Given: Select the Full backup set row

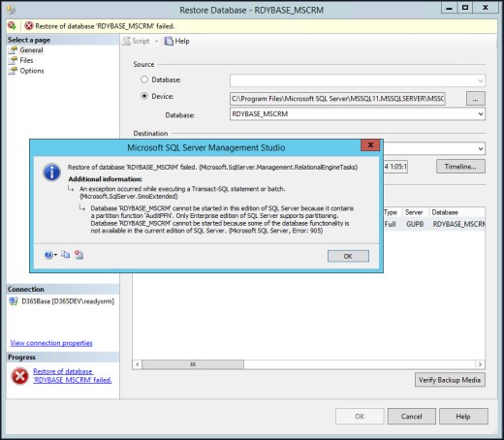Looking at the screenshot, I should [x=434, y=224].
